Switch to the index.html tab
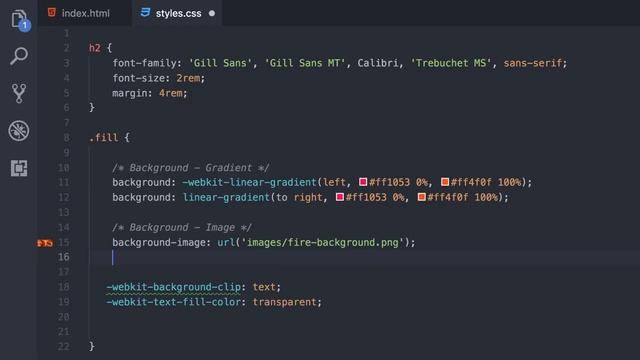This screenshot has height=360, width=640. pos(85,13)
